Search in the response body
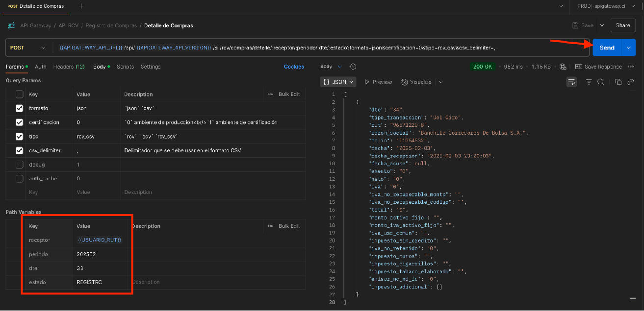This screenshot has width=644, height=311. point(600,82)
